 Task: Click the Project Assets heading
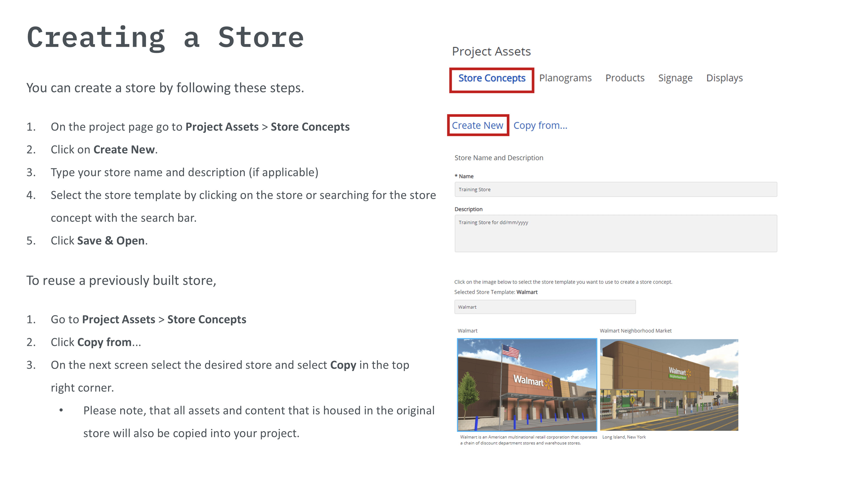[491, 52]
